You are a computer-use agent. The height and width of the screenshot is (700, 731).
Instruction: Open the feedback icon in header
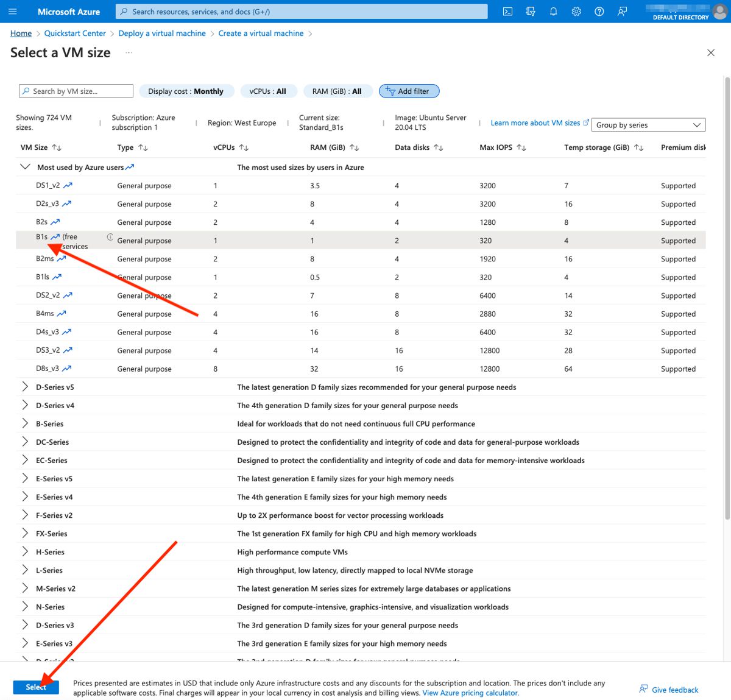(x=622, y=12)
